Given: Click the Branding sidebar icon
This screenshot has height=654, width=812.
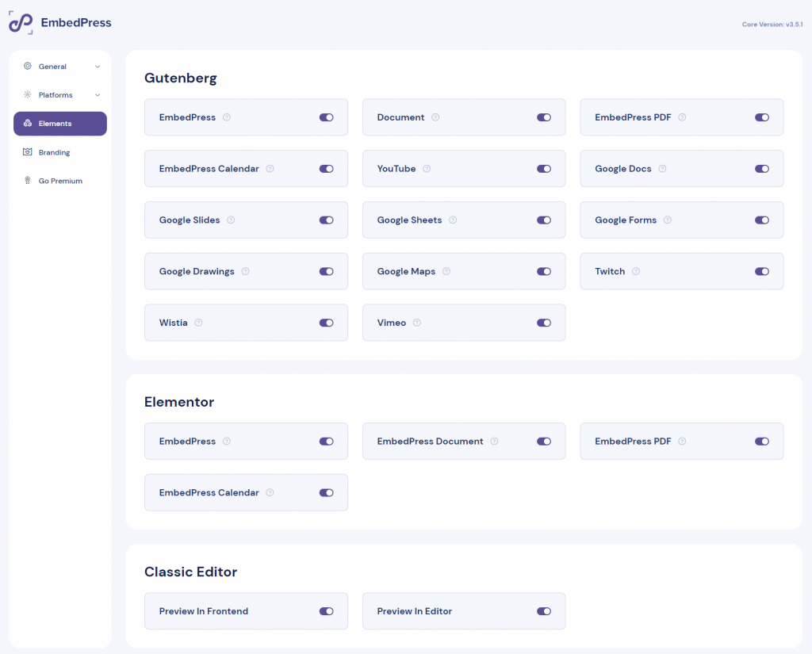Looking at the screenshot, I should click(27, 152).
